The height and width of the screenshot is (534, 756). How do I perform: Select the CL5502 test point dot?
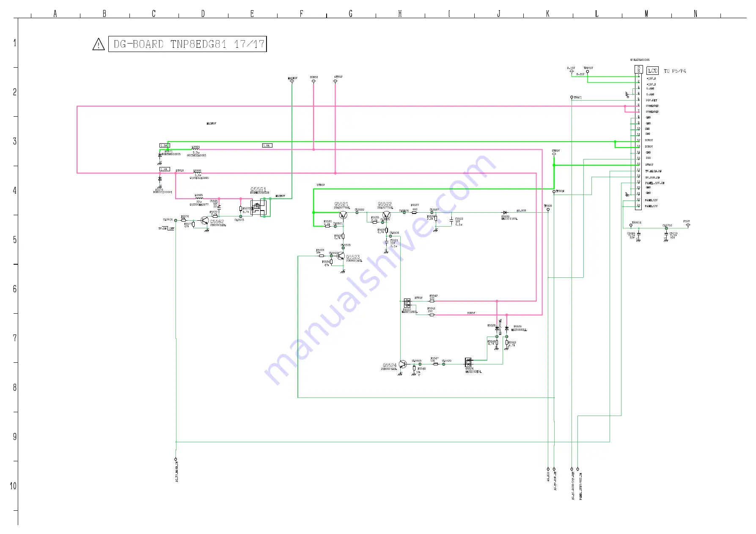point(357,213)
